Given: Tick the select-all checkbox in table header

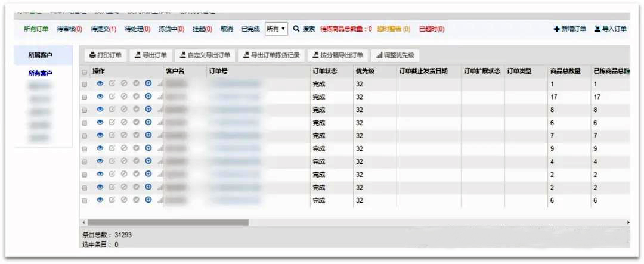Looking at the screenshot, I should coord(84,72).
